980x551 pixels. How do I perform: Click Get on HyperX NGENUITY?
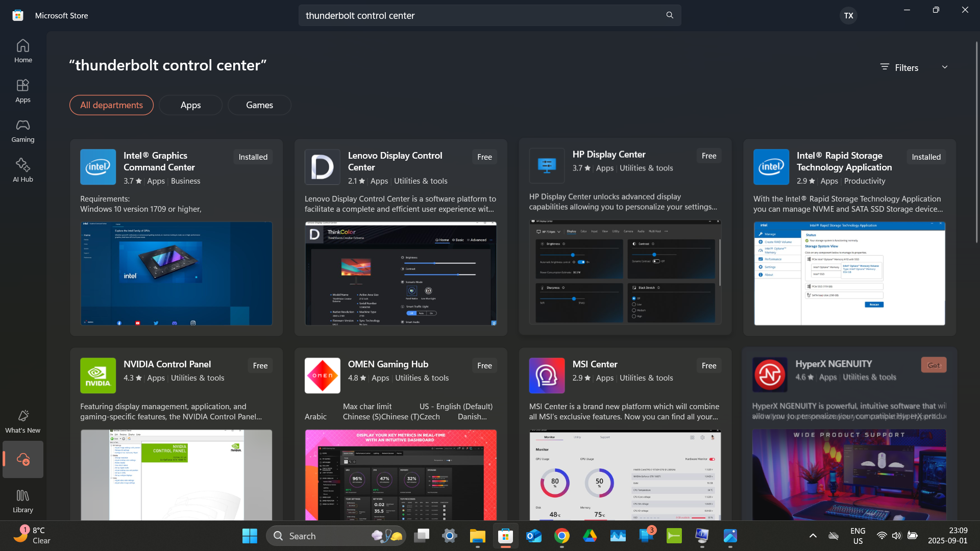pyautogui.click(x=934, y=365)
